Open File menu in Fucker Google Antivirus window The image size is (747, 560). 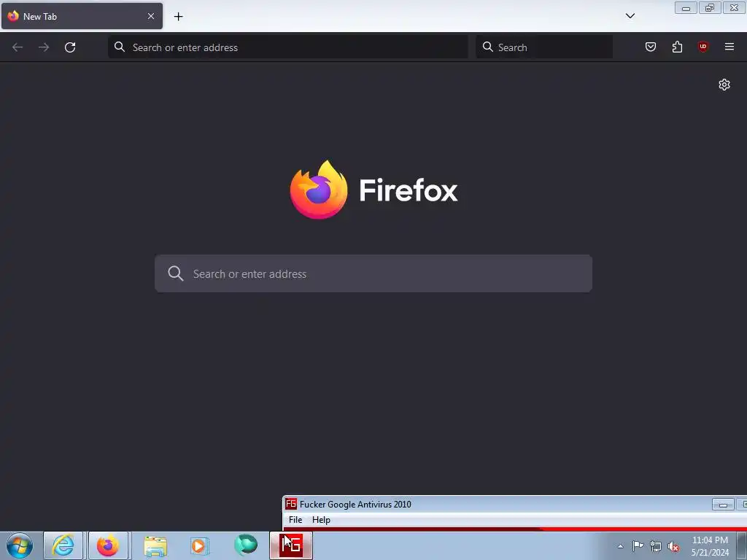295,519
